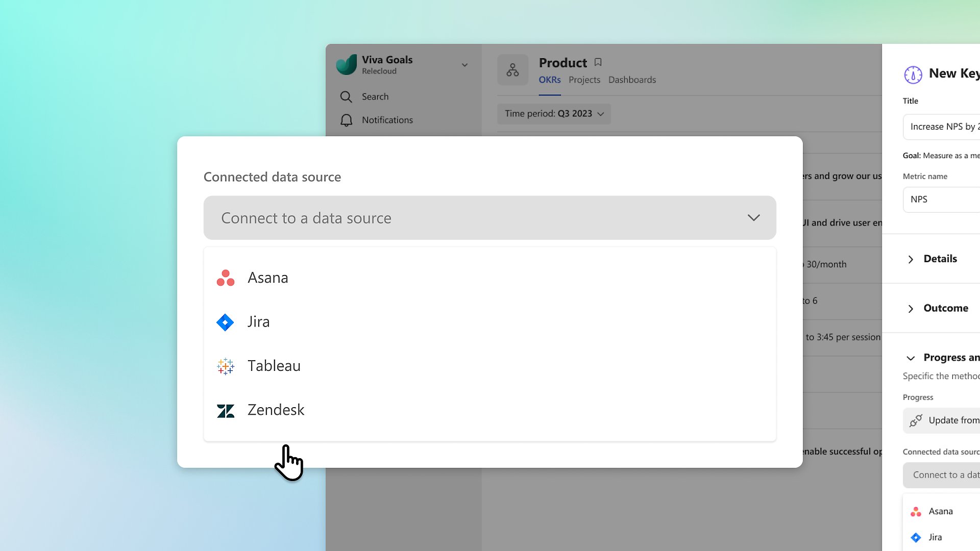
Task: Click the chevron of the enlarged data source dropdown
Action: [753, 218]
